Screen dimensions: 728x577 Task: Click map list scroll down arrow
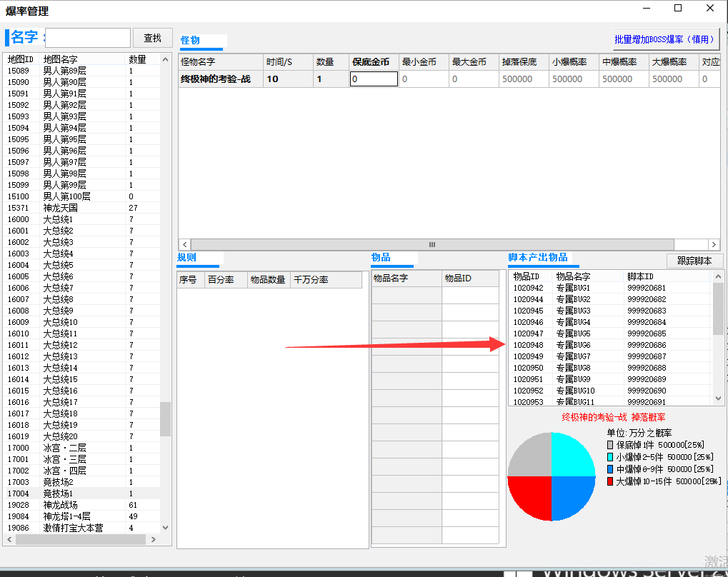[165, 528]
